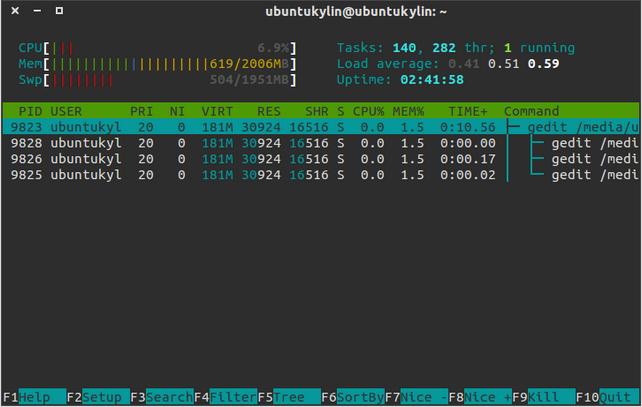Click TIME+ value 0:00.17
Viewport: 642px width, 407px height.
click(x=468, y=159)
